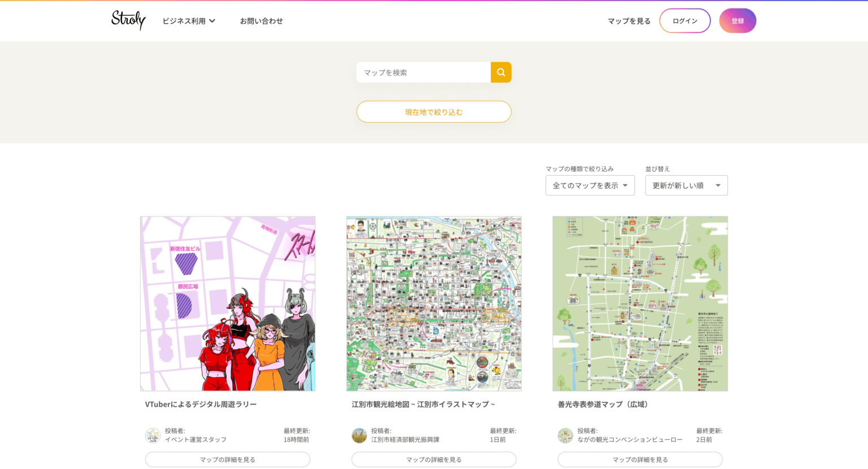Click ながの観光コンベンションビューロー avatar icon
Viewport: 868px width, 469px height.
[x=566, y=435]
